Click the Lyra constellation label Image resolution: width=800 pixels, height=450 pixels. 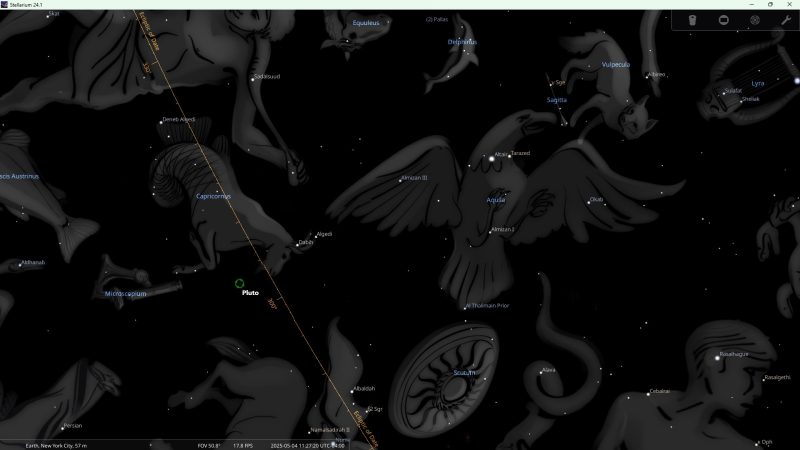(x=758, y=83)
